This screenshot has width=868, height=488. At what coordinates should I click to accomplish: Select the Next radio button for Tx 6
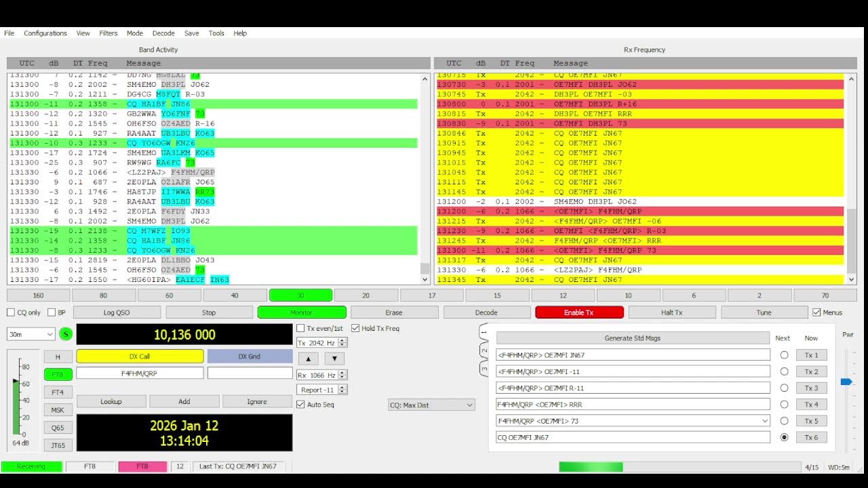pos(784,437)
